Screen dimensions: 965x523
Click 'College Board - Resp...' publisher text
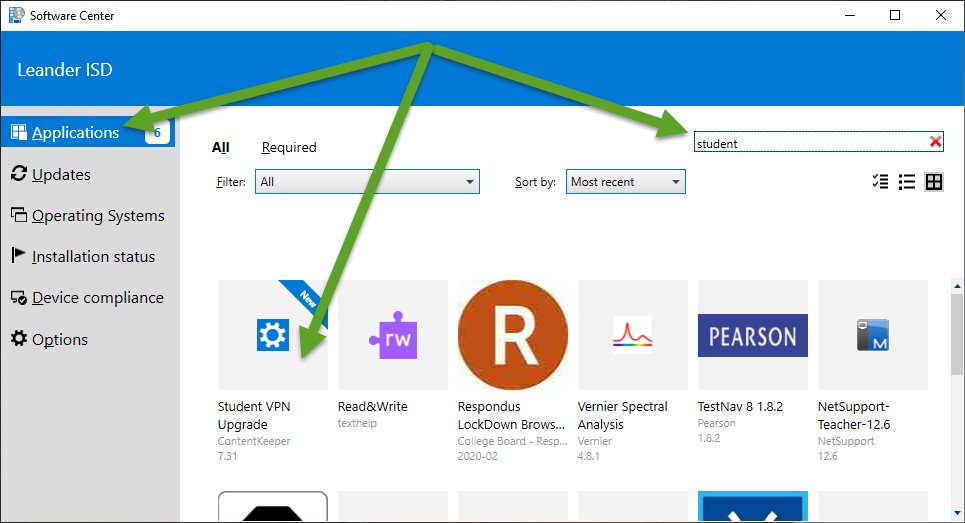[x=512, y=441]
